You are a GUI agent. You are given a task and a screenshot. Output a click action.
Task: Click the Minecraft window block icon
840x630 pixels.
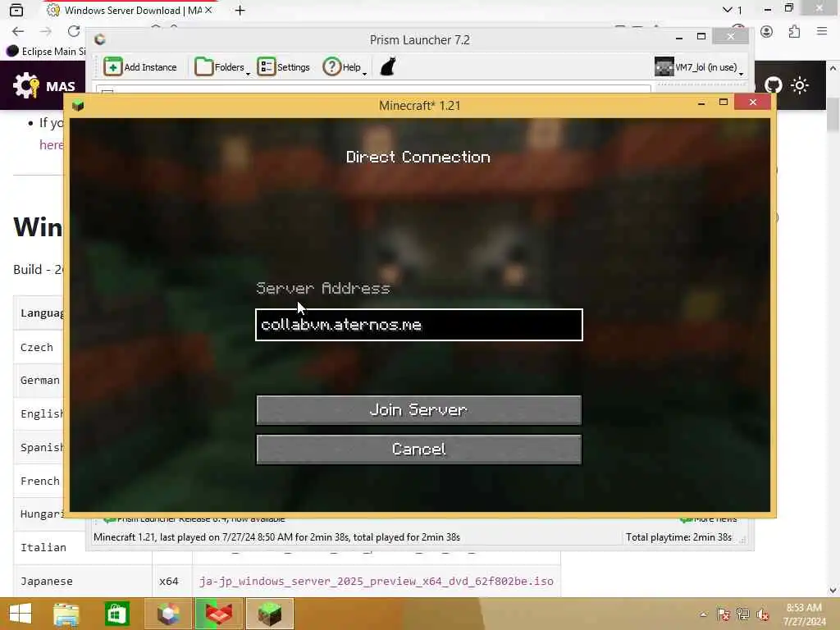pos(78,105)
